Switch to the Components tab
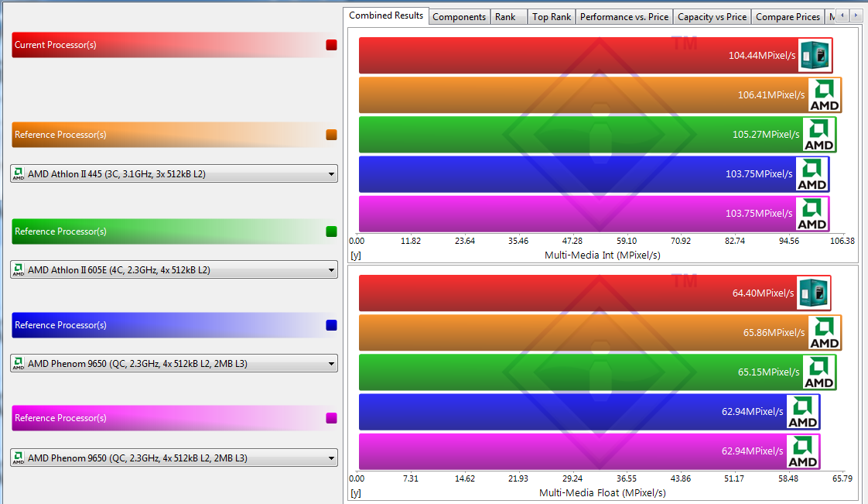This screenshot has height=504, width=868. pyautogui.click(x=459, y=17)
